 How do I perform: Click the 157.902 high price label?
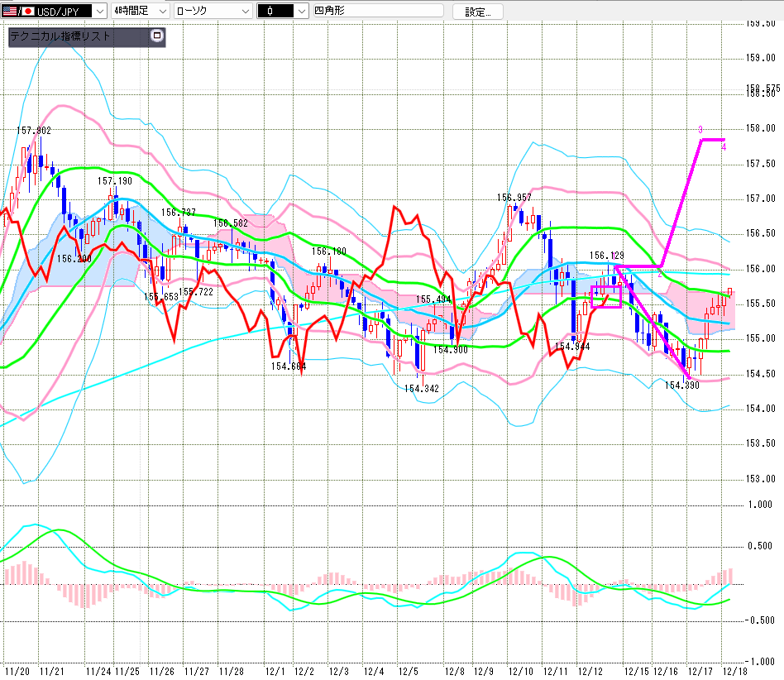(x=34, y=131)
